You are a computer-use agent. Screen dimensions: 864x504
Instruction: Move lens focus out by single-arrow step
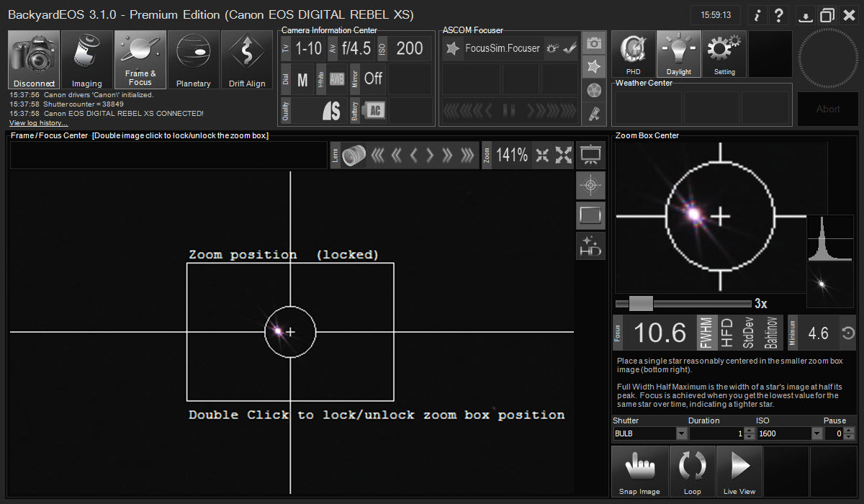(x=431, y=155)
